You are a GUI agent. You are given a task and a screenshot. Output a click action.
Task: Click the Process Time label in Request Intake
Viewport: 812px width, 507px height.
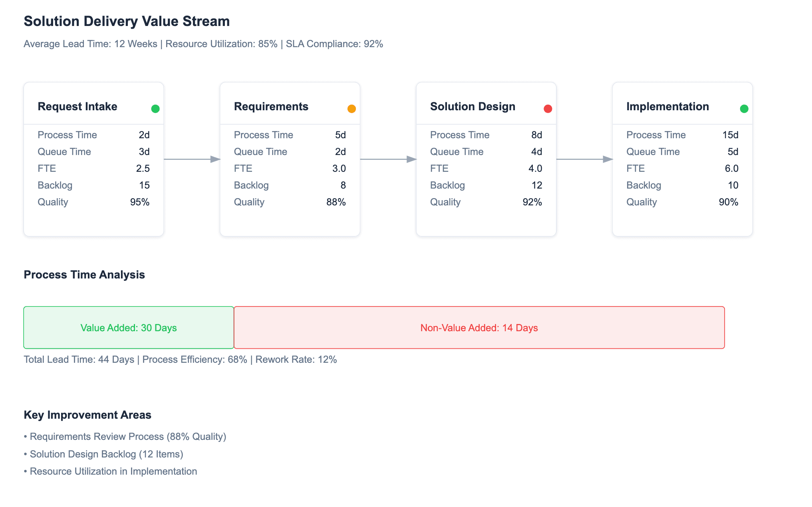click(x=67, y=135)
